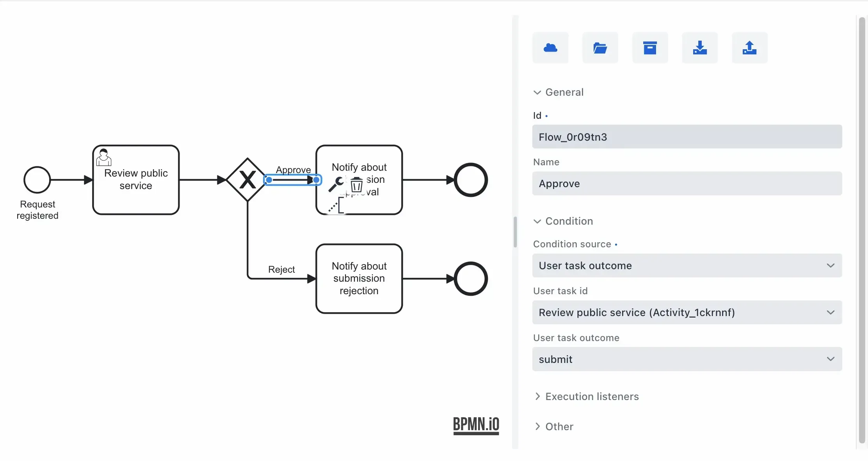
Task: Open the Condition source dropdown
Action: (x=687, y=266)
